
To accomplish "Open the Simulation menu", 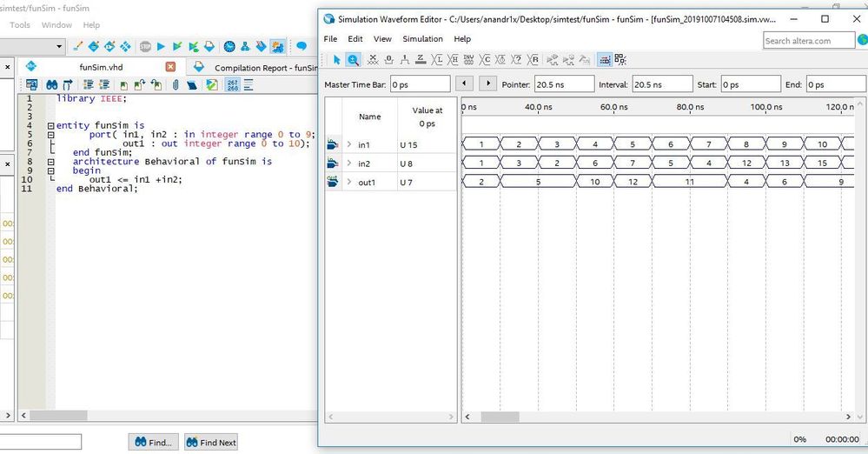I will pyautogui.click(x=422, y=39).
